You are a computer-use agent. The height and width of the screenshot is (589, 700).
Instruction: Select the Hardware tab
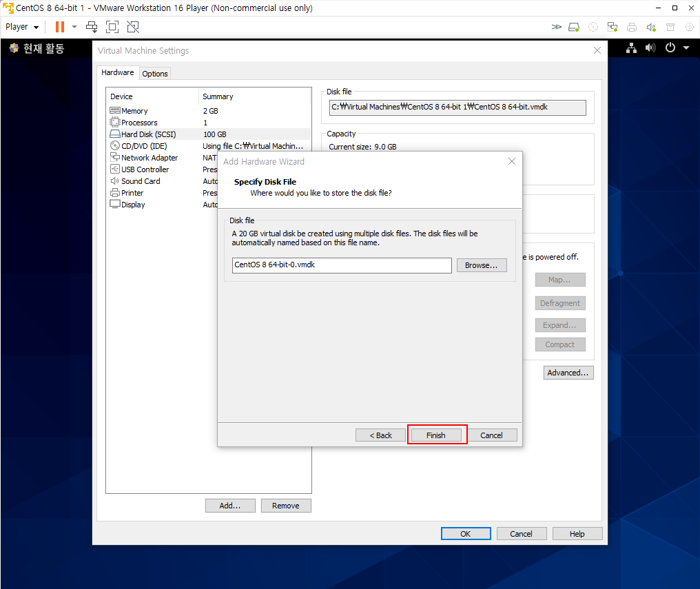click(x=117, y=73)
